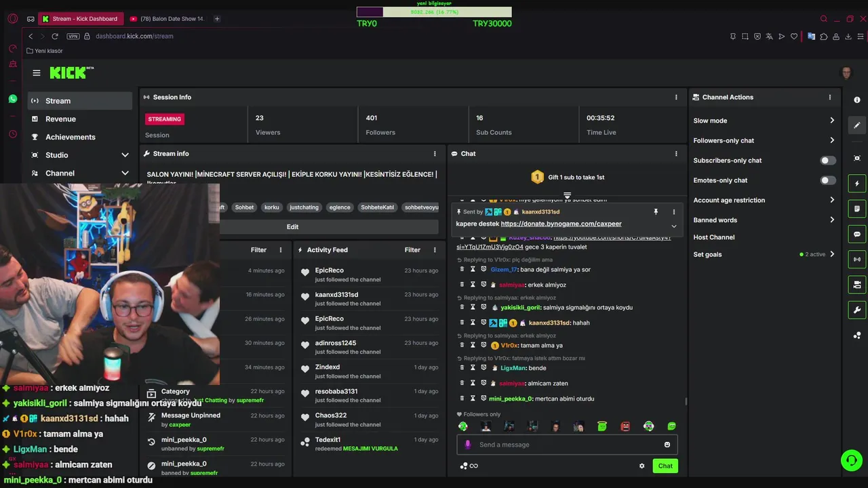Click WhatsApp icon in Opera sidebar
The height and width of the screenshot is (488, 868).
[x=12, y=99]
